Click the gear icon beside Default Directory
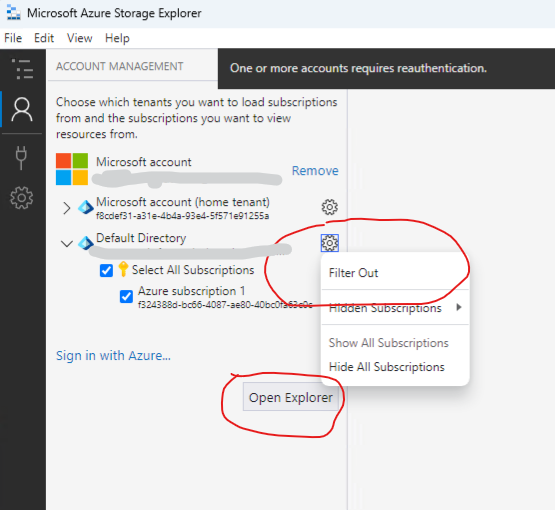The height and width of the screenshot is (510, 555). click(x=330, y=243)
